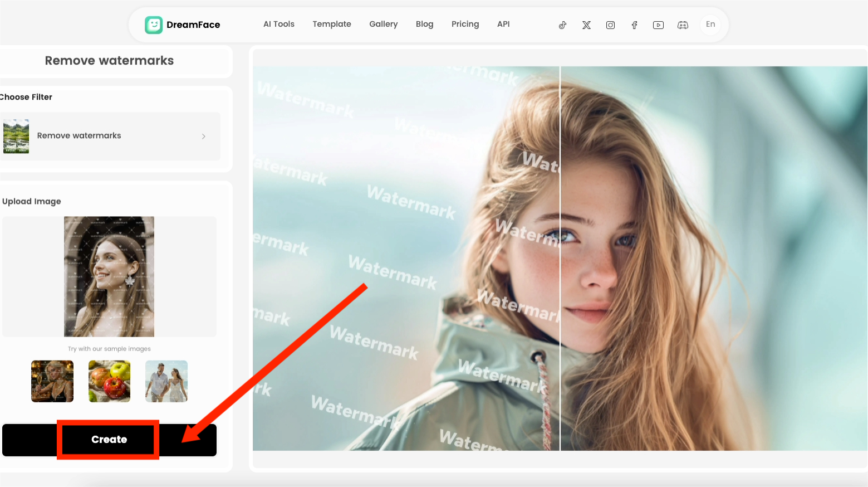Open the Instagram icon in the header

(610, 25)
